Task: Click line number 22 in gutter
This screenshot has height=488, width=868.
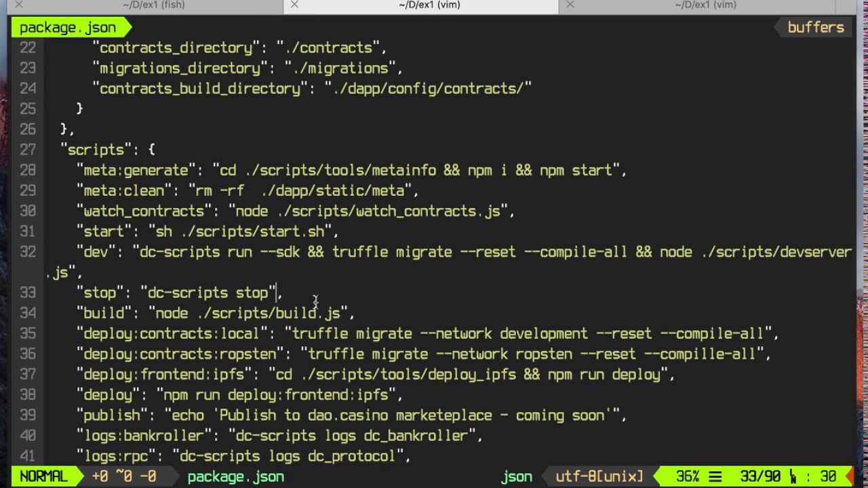Action: [x=28, y=48]
